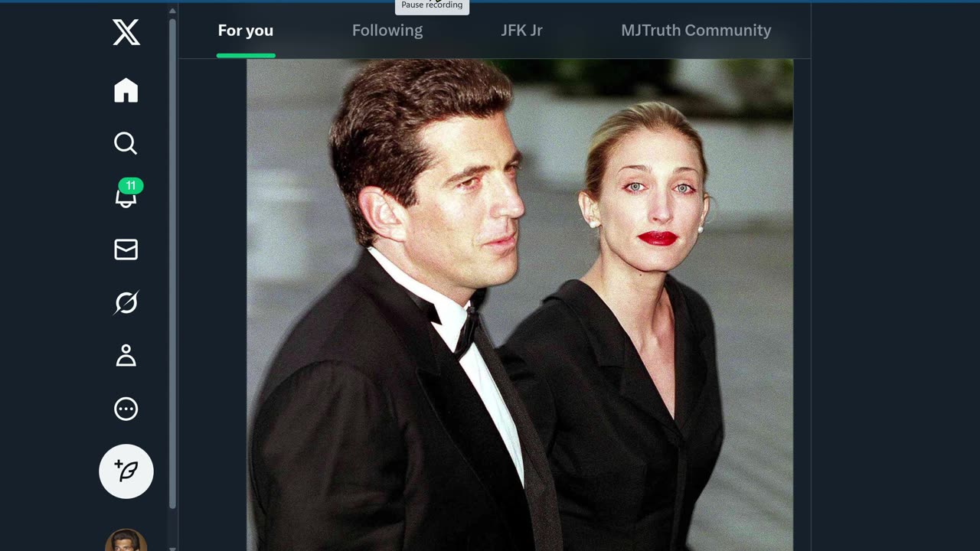Viewport: 980px width, 551px height.
Task: Switch to the JFK Jr tab
Action: click(521, 31)
